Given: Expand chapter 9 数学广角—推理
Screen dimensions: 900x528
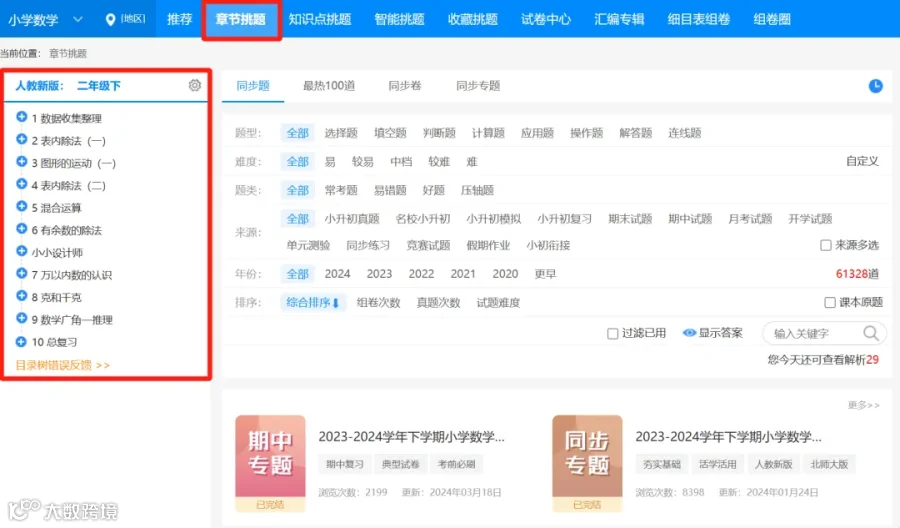Looking at the screenshot, I should [x=22, y=319].
